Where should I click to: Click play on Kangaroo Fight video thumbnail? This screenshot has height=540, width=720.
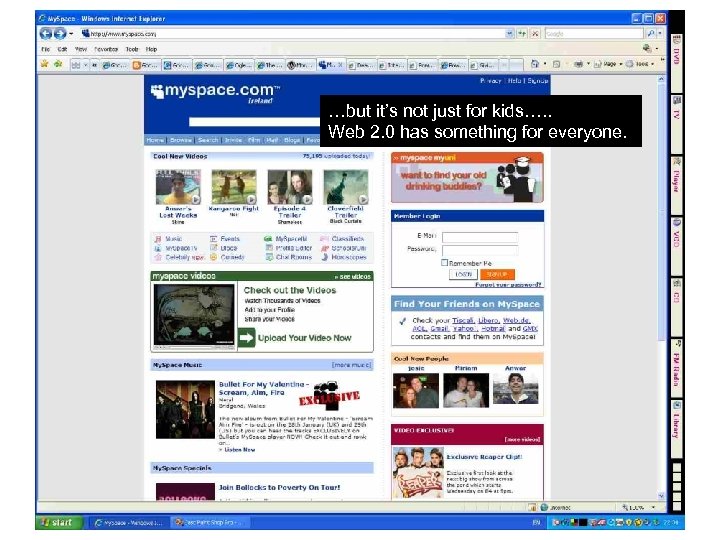tap(251, 199)
